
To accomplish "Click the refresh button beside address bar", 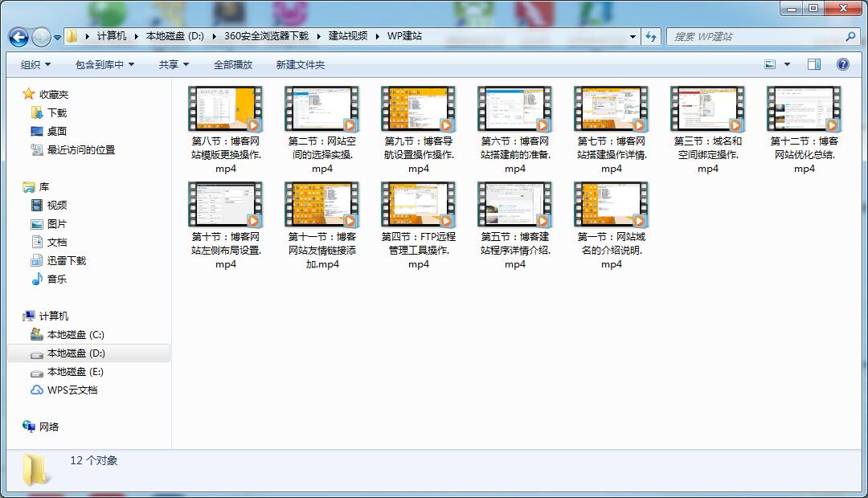I will [x=651, y=37].
